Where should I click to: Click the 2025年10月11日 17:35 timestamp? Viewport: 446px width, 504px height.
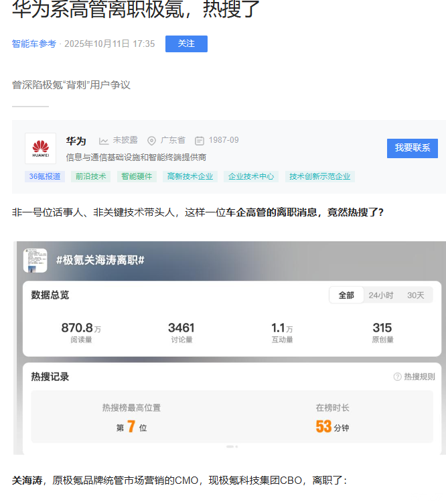110,44
